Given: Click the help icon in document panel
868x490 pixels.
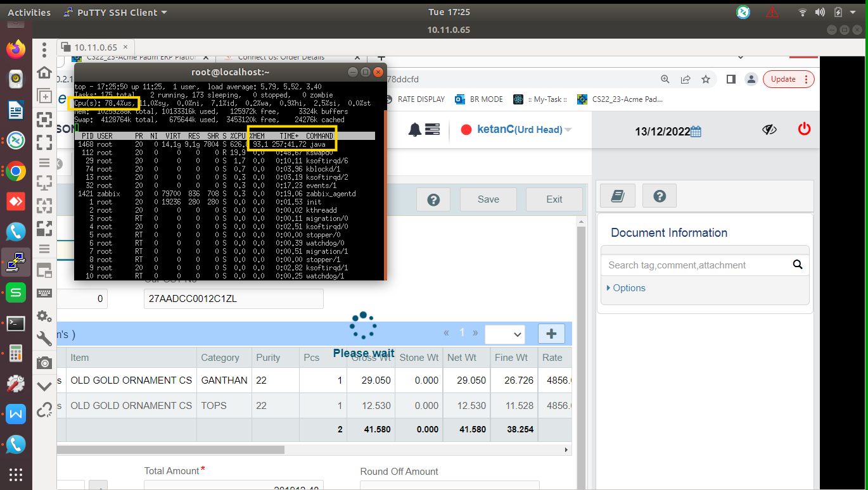Looking at the screenshot, I should tap(660, 196).
